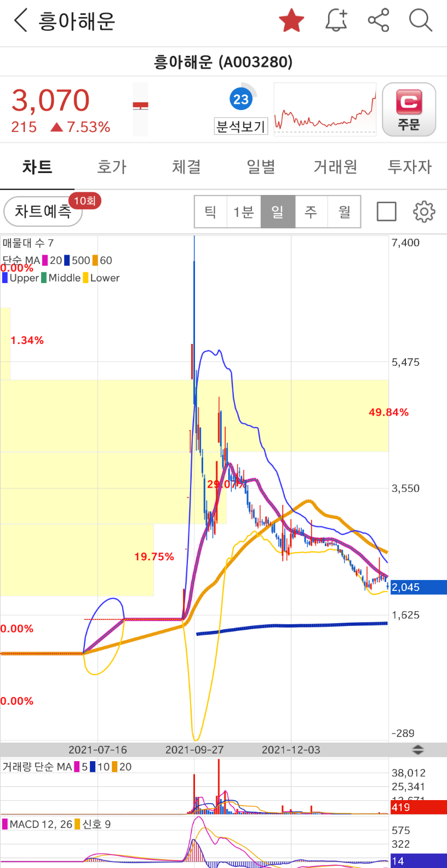
Task: Open 분석보기 analysis view
Action: [x=240, y=127]
